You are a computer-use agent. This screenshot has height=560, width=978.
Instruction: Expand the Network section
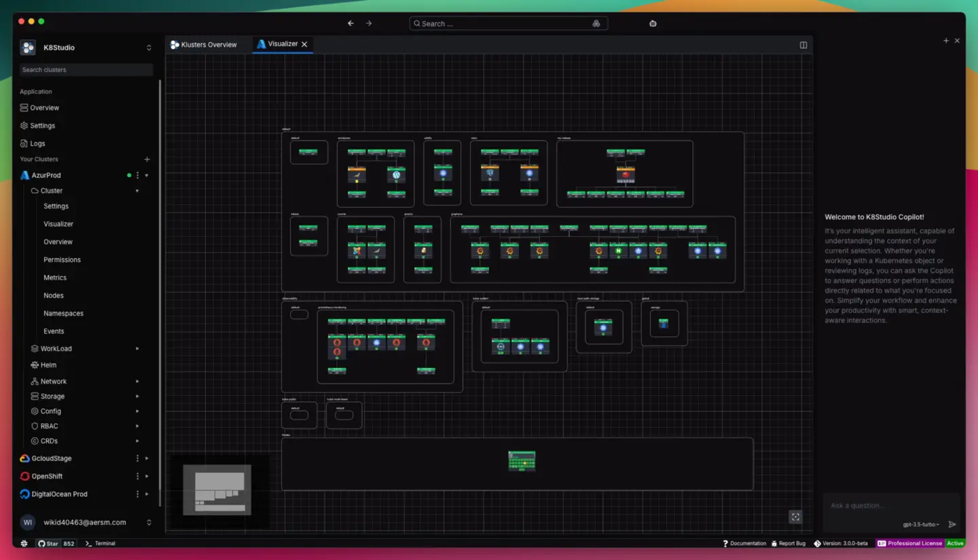pyautogui.click(x=137, y=381)
